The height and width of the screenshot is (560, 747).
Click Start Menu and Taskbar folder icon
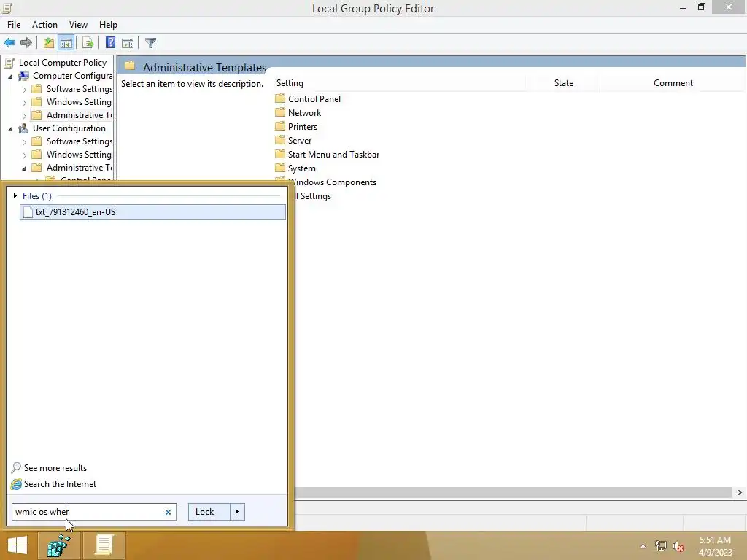point(280,154)
